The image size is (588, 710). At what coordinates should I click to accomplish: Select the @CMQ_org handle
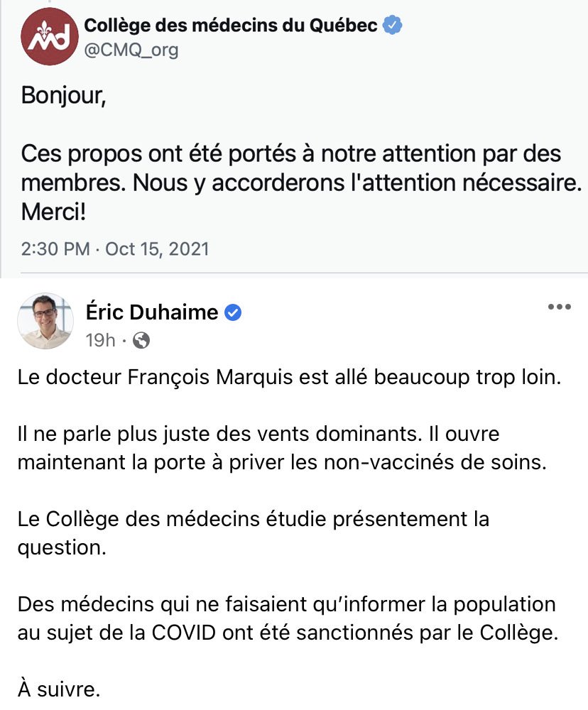click(x=131, y=50)
